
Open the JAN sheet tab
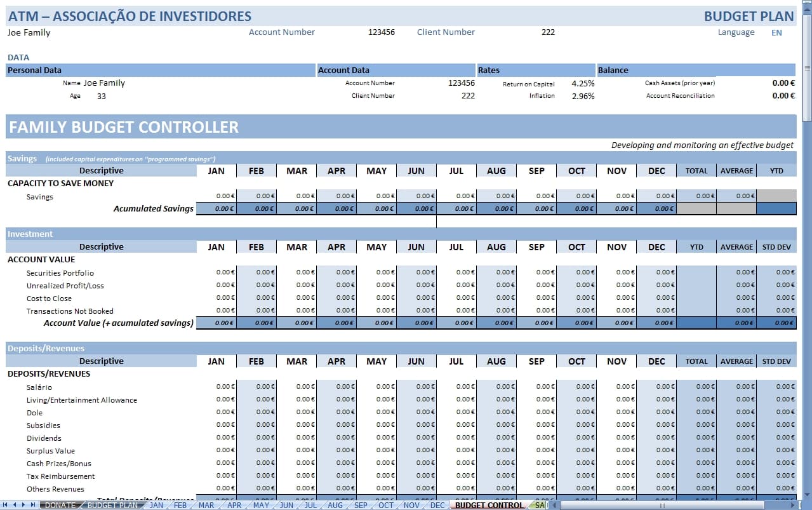pos(156,505)
